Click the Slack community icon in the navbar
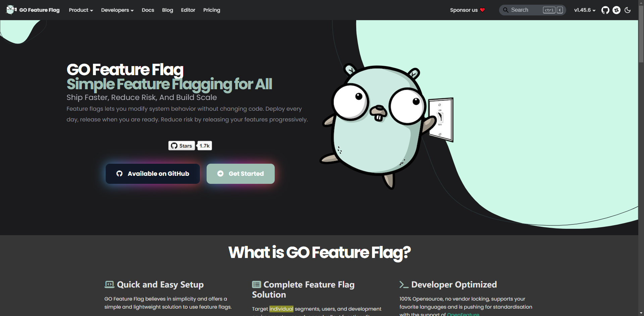Screen dimensions: 644x316 click(616, 10)
